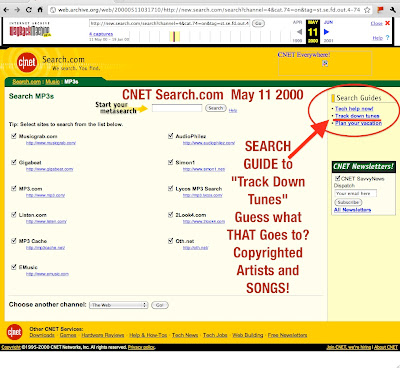The image size is (400, 368).
Task: Open the listen.com URL link
Action: tap(46, 222)
